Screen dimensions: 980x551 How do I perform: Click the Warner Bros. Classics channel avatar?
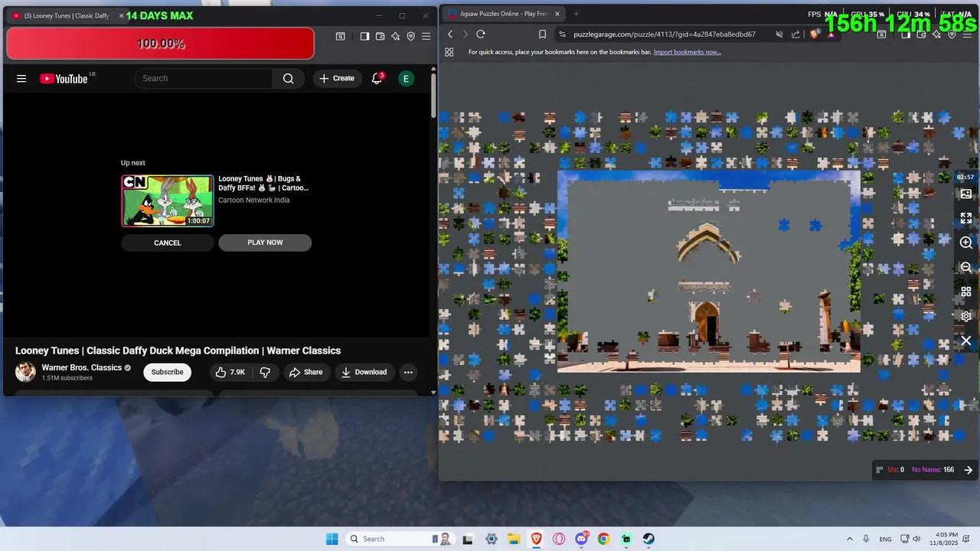coord(25,372)
